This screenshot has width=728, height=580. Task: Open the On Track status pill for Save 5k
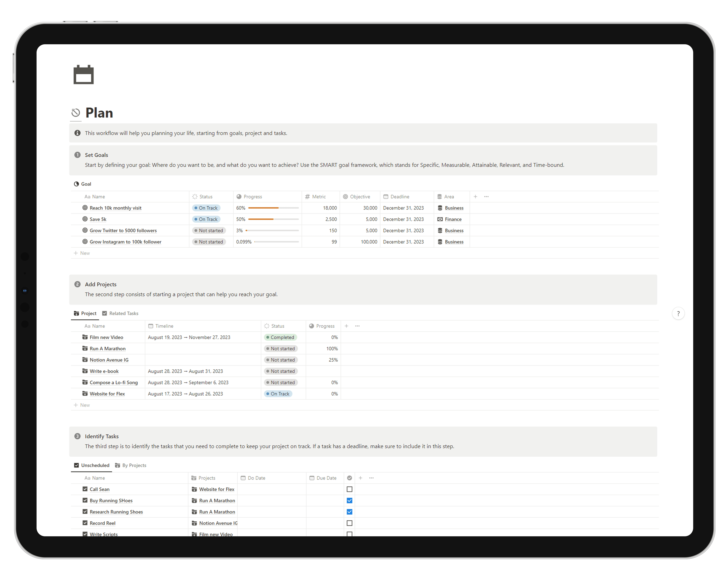tap(206, 219)
